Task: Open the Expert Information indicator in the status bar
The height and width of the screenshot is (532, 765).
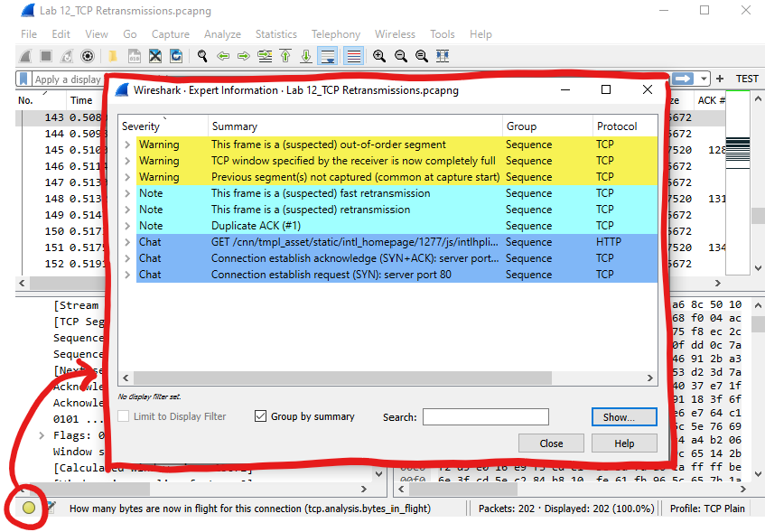Action: [29, 509]
